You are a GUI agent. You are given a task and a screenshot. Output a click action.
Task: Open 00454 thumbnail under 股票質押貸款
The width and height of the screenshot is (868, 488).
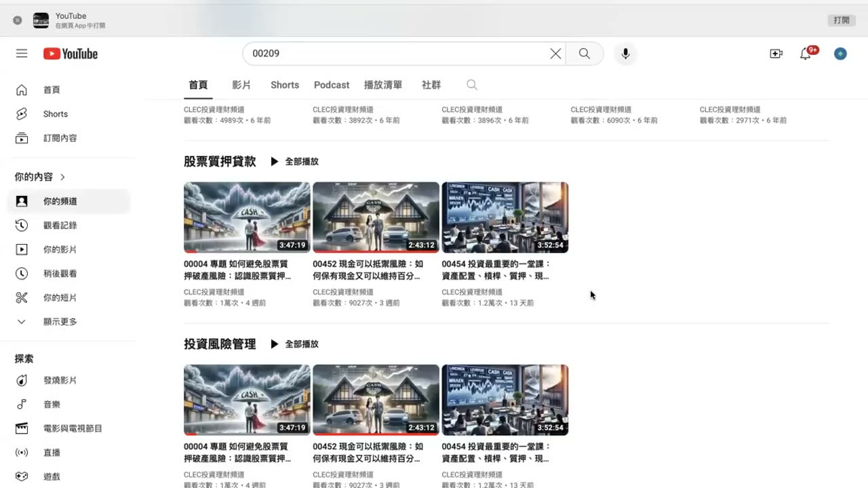coord(505,218)
